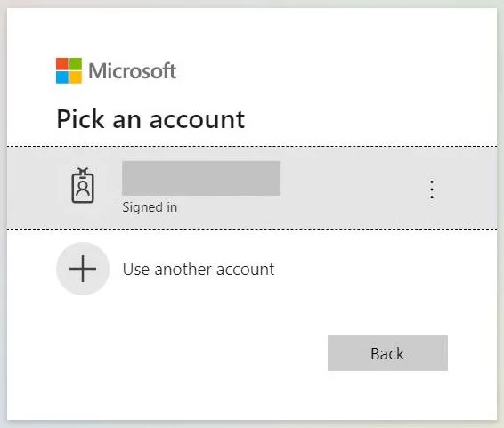Open the three-dot account options menu
Image resolution: width=504 pixels, height=428 pixels.
[x=432, y=190]
